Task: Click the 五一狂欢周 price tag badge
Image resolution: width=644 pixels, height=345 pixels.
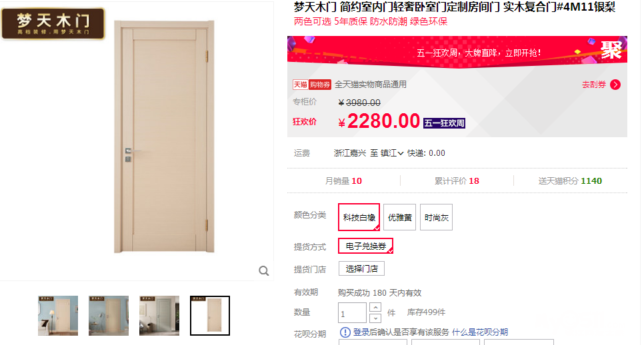Action: pyautogui.click(x=444, y=123)
